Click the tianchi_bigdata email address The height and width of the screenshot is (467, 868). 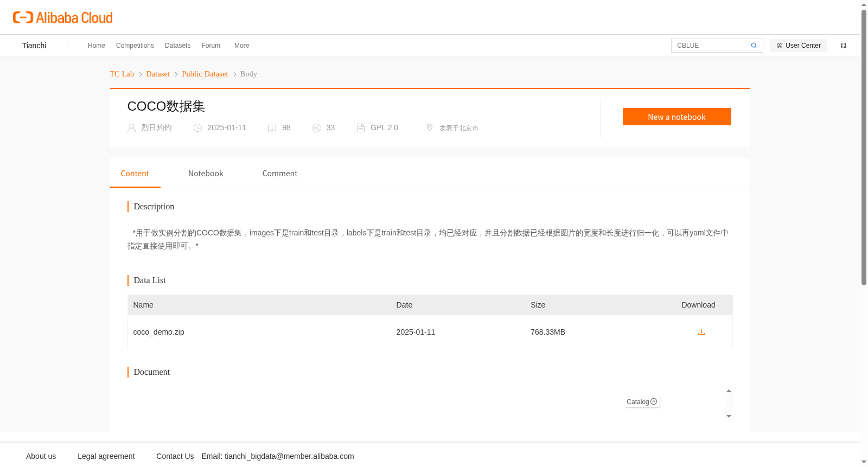pos(289,456)
